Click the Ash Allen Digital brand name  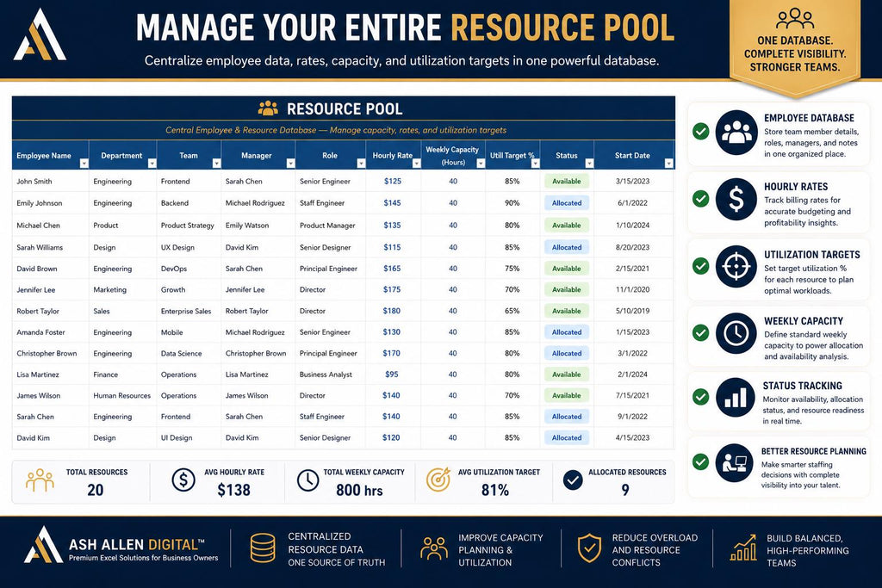136,544
